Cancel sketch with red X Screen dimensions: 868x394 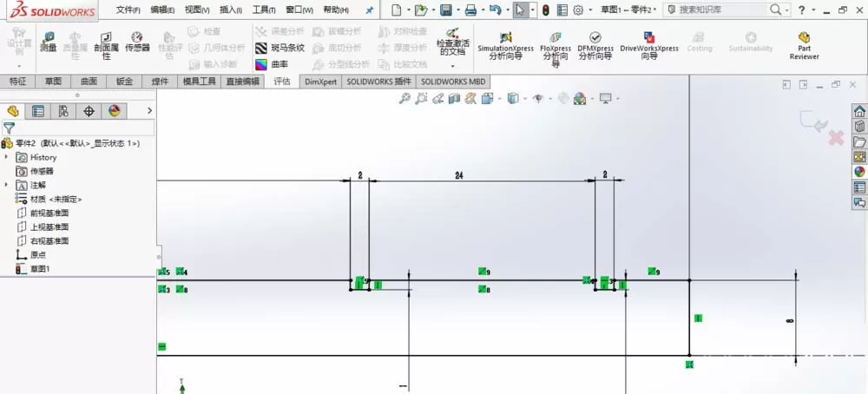coord(836,138)
